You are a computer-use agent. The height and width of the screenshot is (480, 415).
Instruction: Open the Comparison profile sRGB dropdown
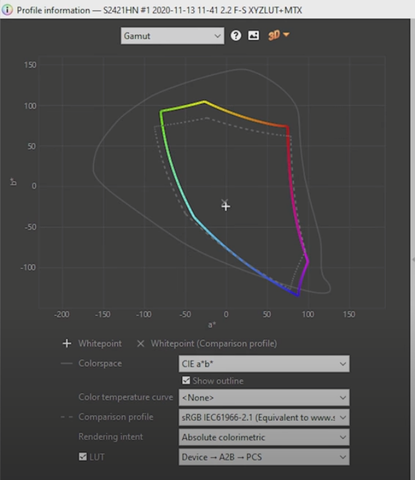(264, 417)
